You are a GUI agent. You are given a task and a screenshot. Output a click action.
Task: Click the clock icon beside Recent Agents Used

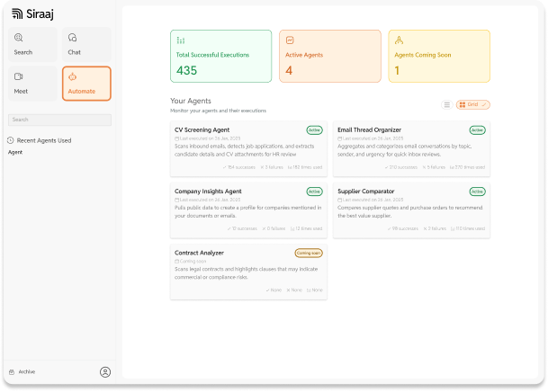[11, 140]
